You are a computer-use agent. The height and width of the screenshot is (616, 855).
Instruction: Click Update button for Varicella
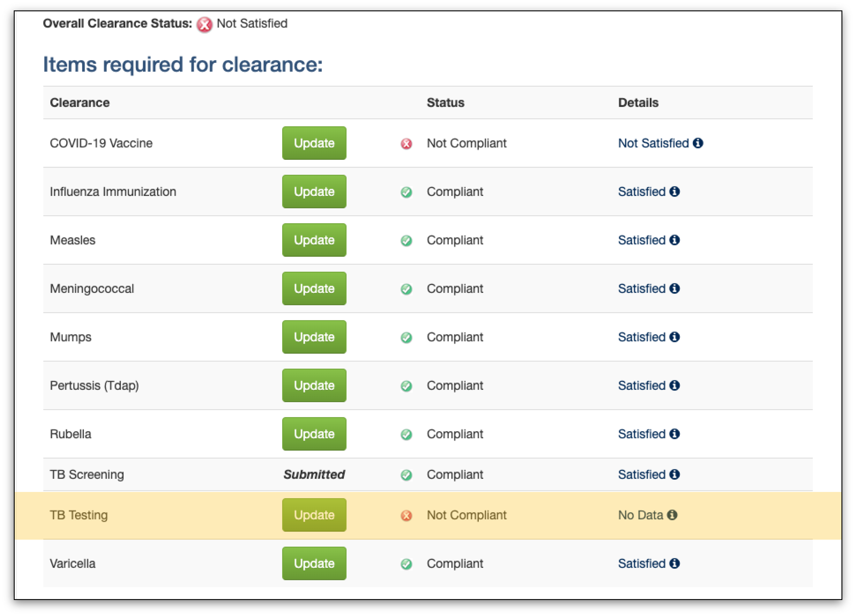314,563
